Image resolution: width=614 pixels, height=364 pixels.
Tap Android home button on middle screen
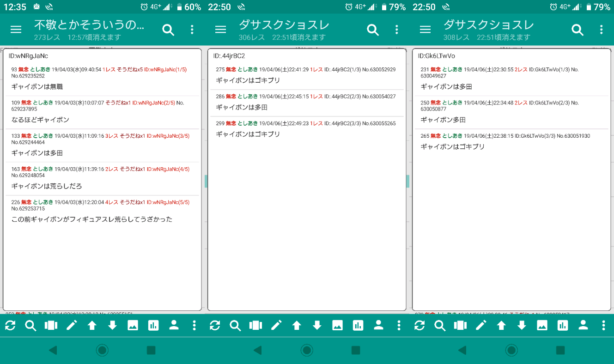click(307, 350)
